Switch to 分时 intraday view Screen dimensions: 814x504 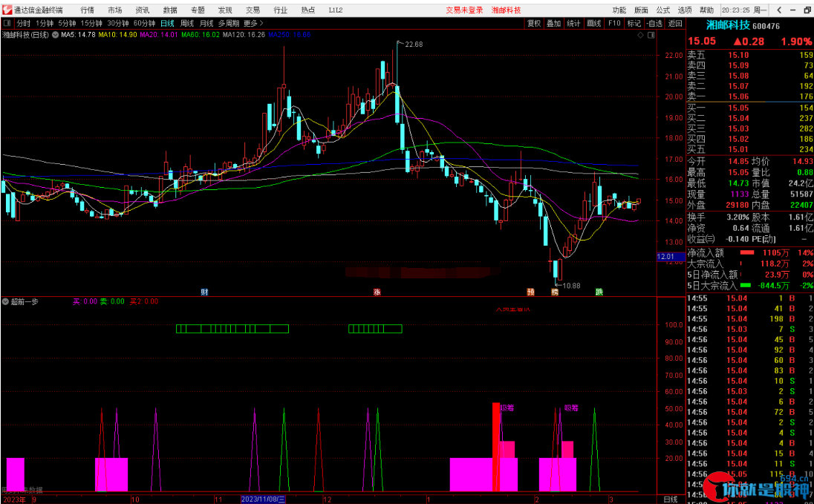tap(23, 23)
